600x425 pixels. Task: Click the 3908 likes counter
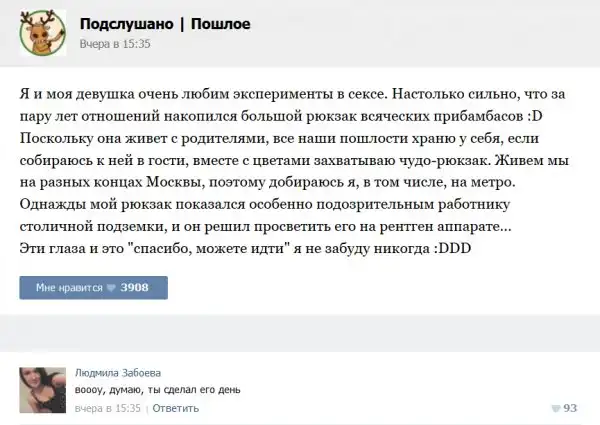click(134, 288)
